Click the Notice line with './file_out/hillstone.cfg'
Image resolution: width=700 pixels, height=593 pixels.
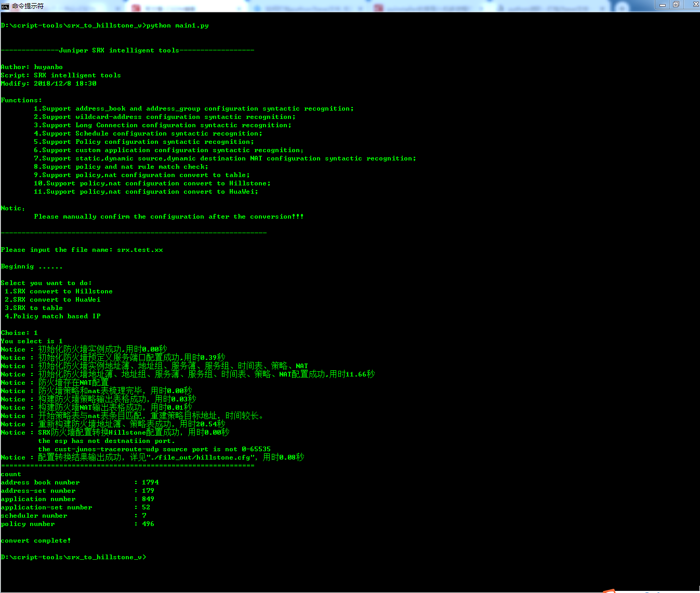coord(152,457)
